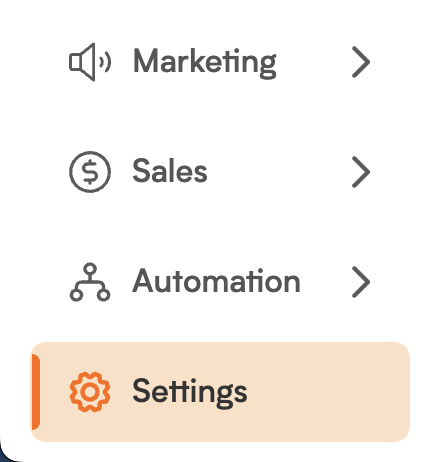The width and height of the screenshot is (432, 462).
Task: Open the Marketing menu label
Action: coord(205,63)
